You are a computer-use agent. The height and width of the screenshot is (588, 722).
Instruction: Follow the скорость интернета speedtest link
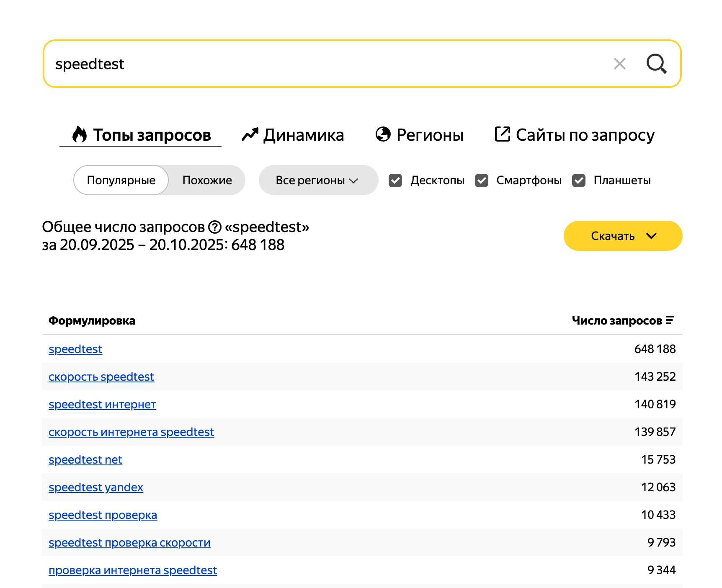coord(131,432)
